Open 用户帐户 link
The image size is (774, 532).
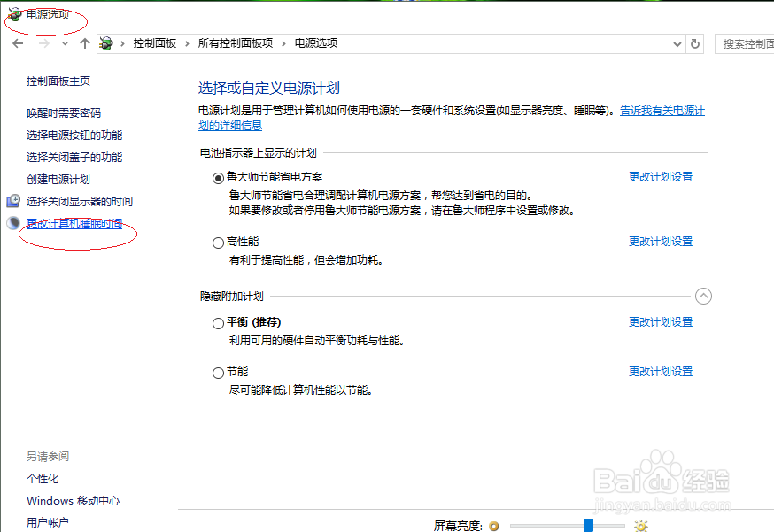pos(48,522)
